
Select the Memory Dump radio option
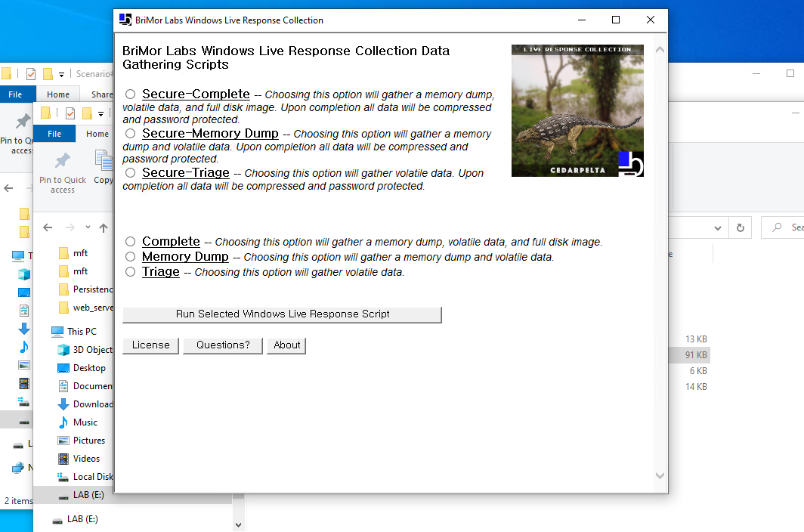[130, 256]
